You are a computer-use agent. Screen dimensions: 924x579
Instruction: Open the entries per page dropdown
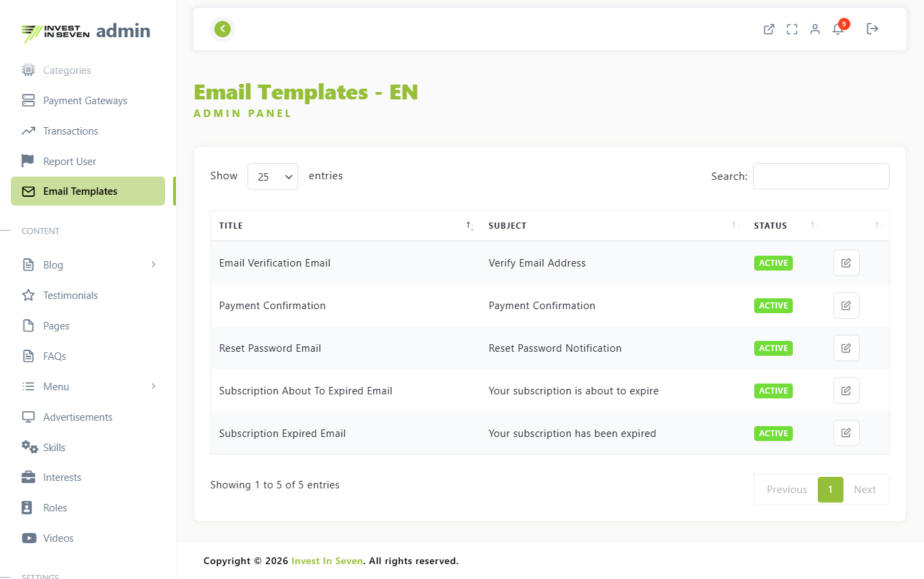pyautogui.click(x=273, y=177)
